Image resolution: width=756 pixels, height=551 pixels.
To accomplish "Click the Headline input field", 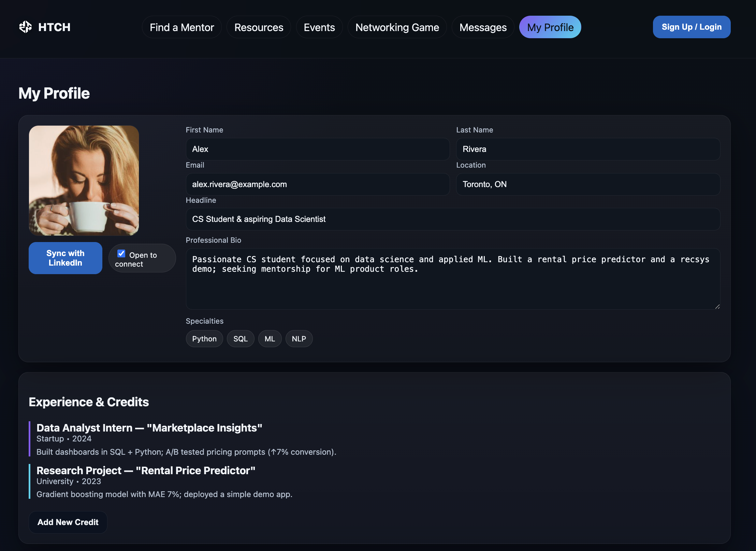I will click(453, 219).
